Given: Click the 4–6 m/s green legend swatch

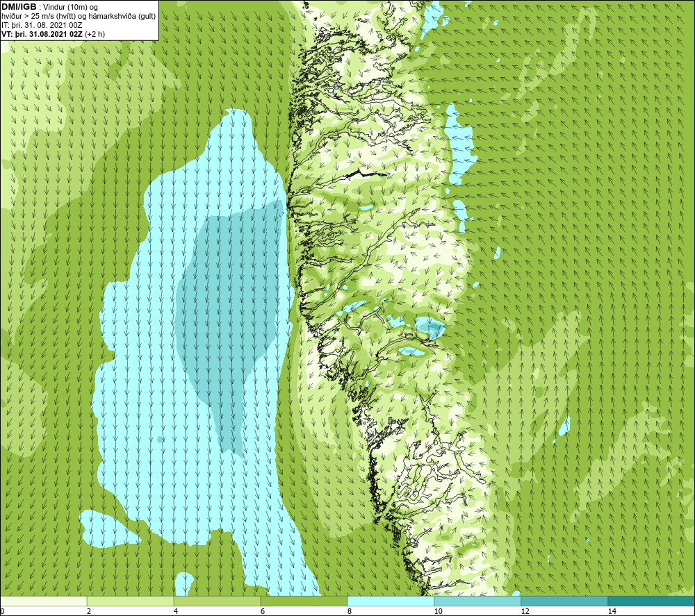Looking at the screenshot, I should 217,601.
